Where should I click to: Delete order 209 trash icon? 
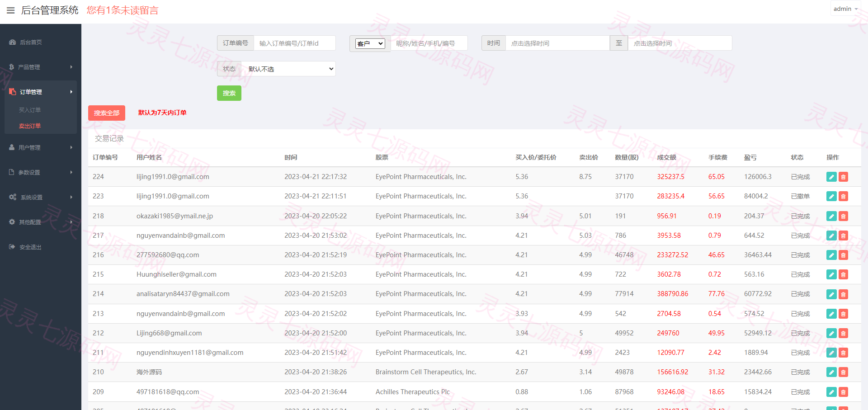[843, 392]
